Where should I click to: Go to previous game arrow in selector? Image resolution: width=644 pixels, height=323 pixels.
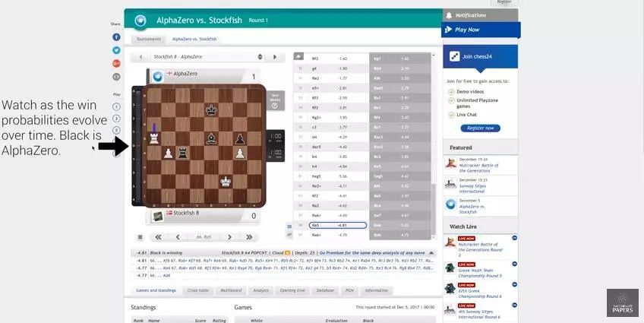140,57
